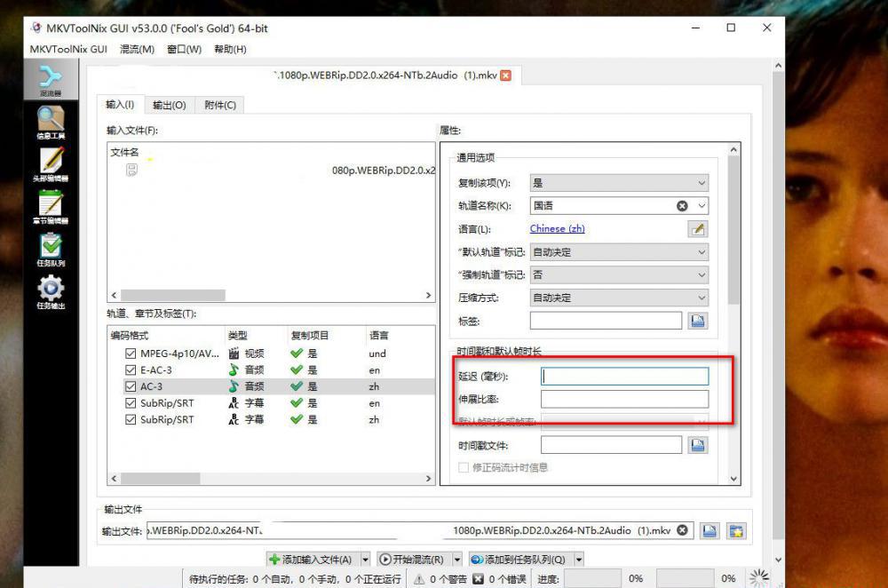Click the main window scroll down arrow

[778, 560]
